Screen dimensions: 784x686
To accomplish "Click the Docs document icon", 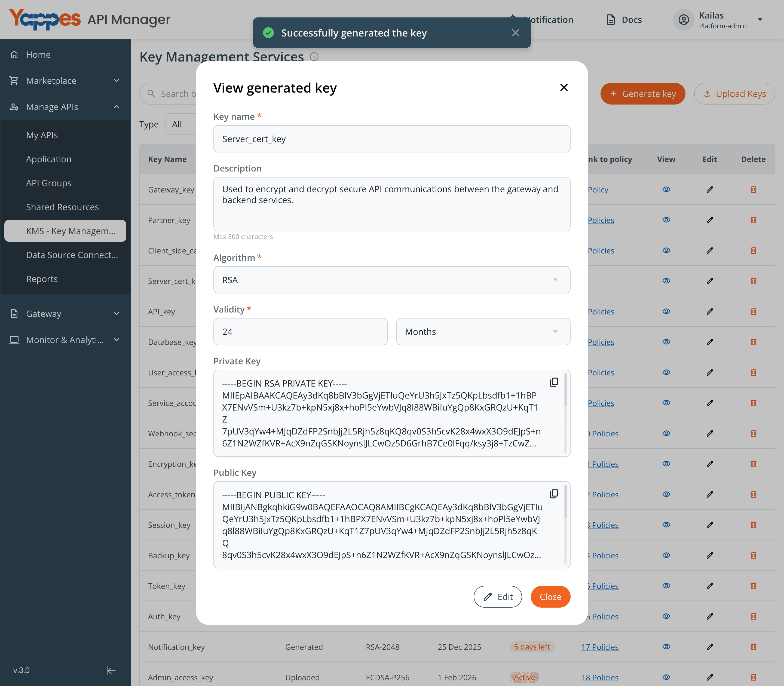I will [611, 20].
